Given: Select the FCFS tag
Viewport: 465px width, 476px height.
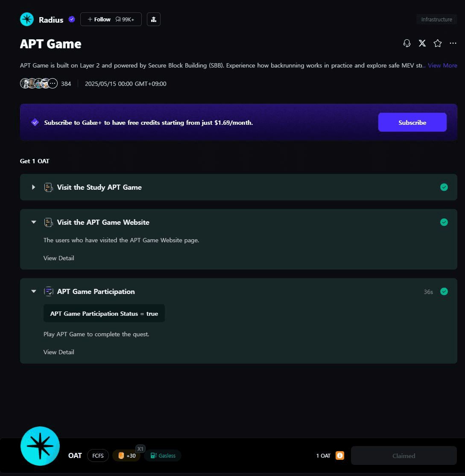Looking at the screenshot, I should (x=98, y=455).
